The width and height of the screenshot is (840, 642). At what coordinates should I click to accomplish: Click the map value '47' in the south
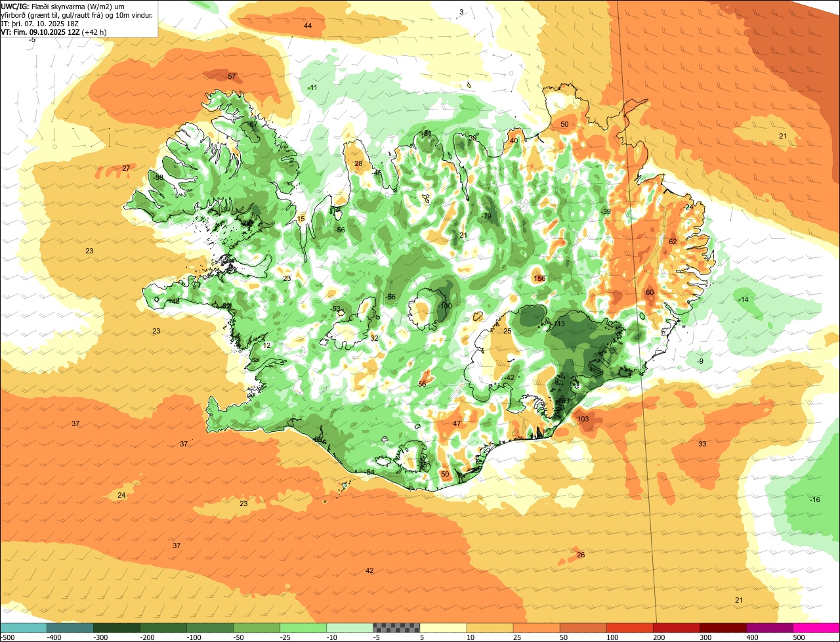point(457,423)
